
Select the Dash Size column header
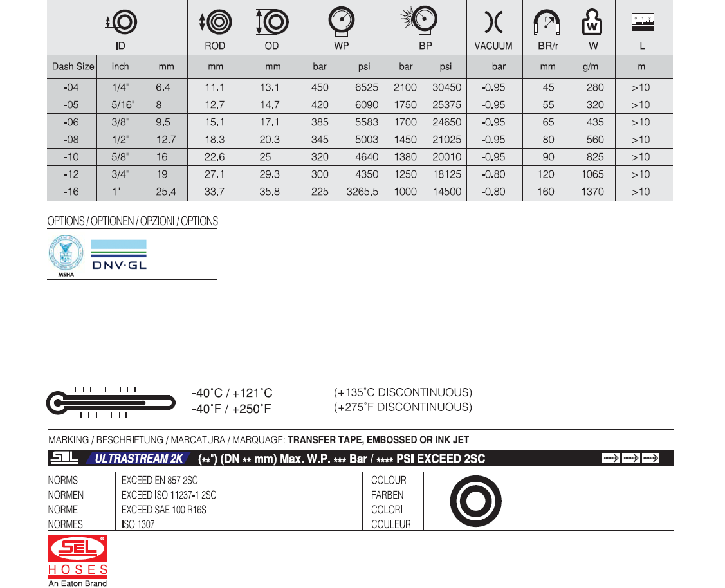pyautogui.click(x=73, y=66)
